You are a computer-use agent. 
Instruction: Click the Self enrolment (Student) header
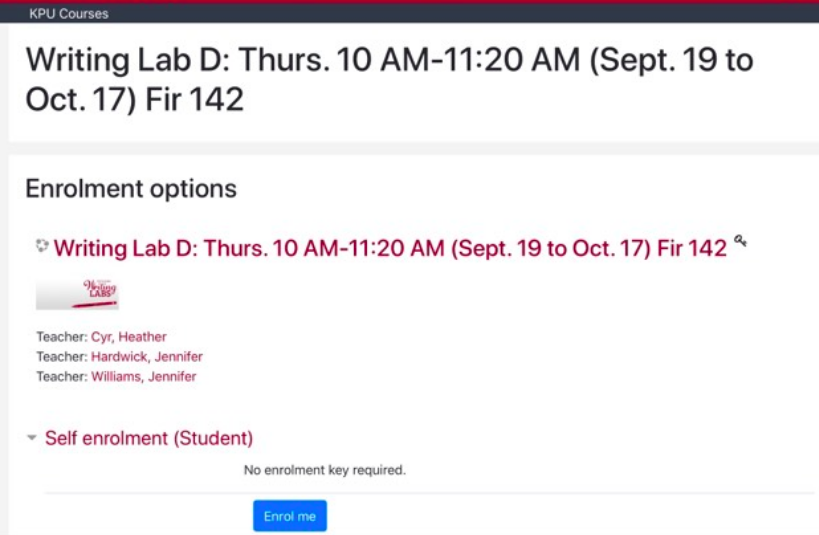pyautogui.click(x=149, y=438)
